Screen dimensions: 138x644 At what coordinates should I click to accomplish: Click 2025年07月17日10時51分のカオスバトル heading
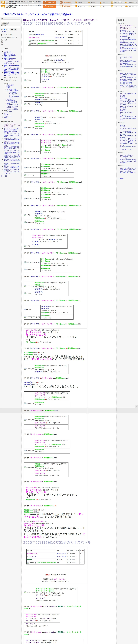pos(57,542)
